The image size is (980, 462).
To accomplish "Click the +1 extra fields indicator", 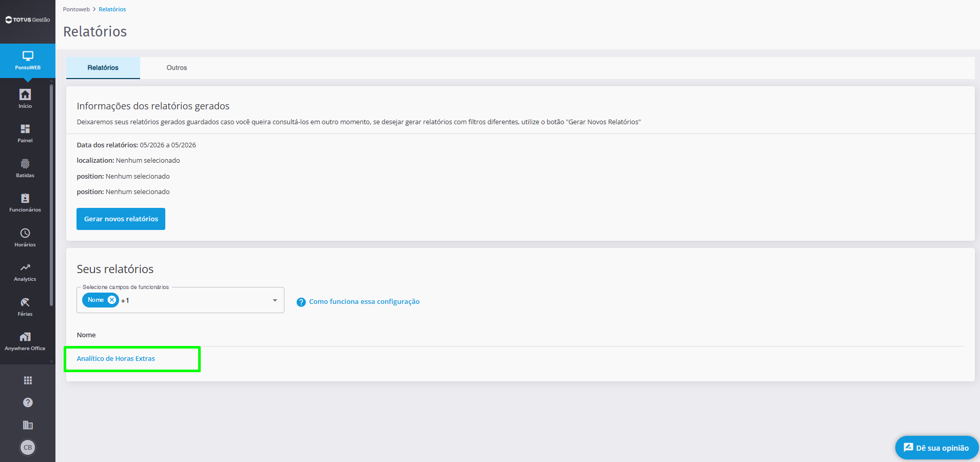I will click(125, 301).
